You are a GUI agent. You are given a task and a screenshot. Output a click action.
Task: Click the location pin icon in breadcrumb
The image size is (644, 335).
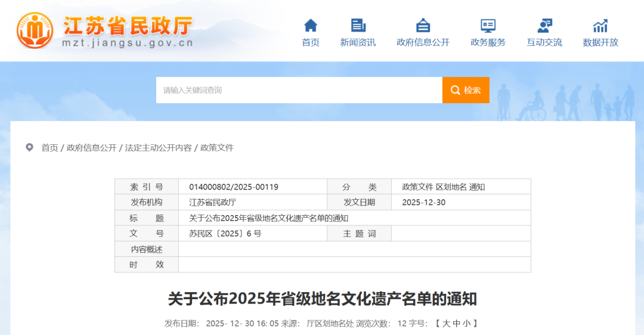pyautogui.click(x=29, y=147)
